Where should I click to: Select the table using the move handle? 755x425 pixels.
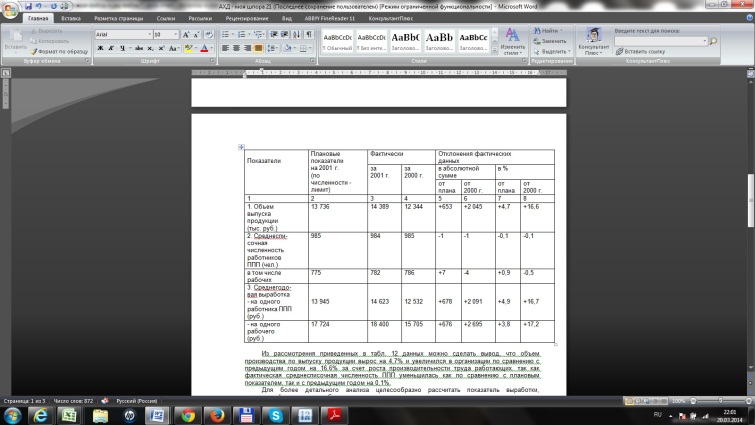(x=241, y=147)
